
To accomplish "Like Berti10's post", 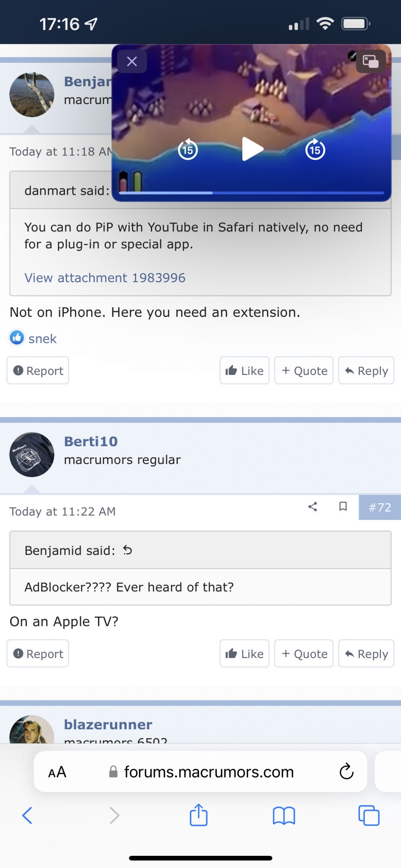I will coord(245,654).
